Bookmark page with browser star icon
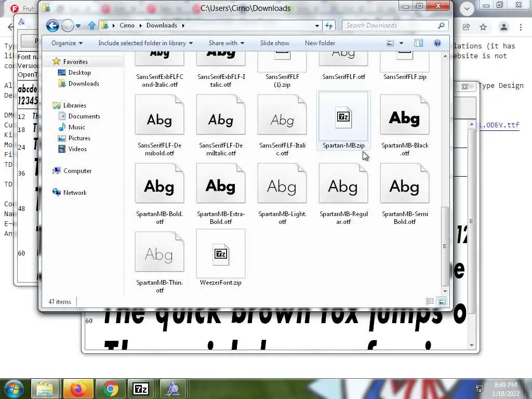This screenshot has height=399, width=532. coord(483,27)
